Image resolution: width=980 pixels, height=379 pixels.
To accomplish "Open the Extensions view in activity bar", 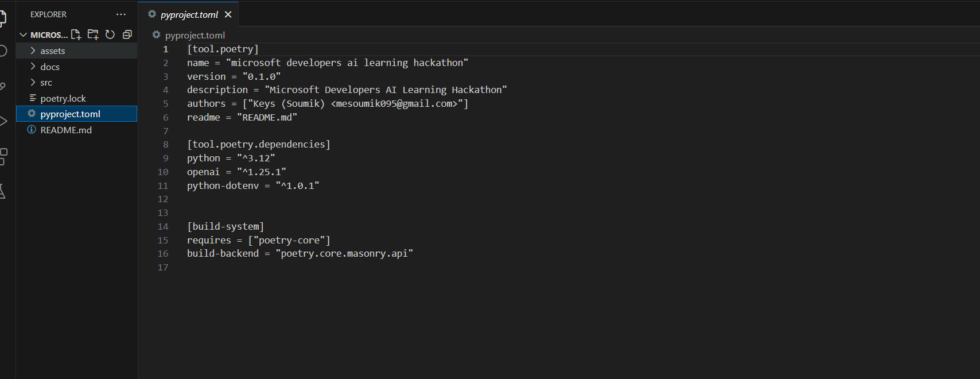I will (3, 156).
